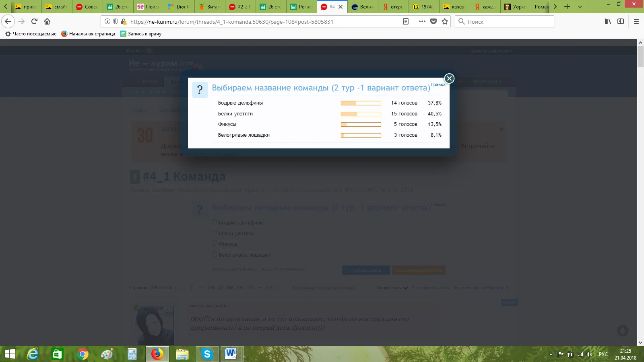Viewport: 644px width, 362px height.
Task: Select Бодрые дельфины radio option
Action: [215, 222]
